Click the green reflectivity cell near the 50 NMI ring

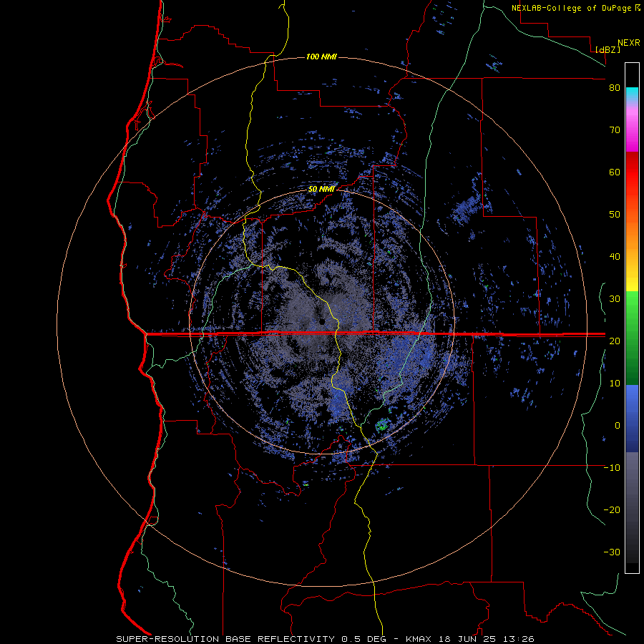tap(383, 424)
